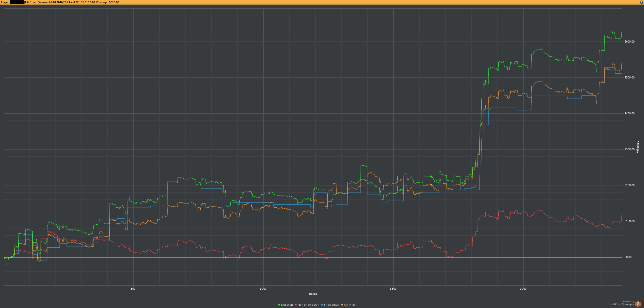
Task: Click the blue Showdown legend square
Action: [322, 305]
